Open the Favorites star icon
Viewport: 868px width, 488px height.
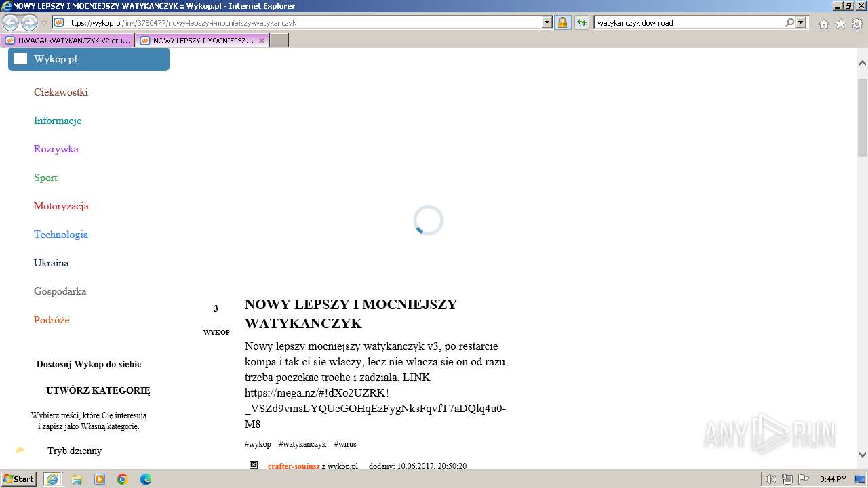tap(840, 24)
